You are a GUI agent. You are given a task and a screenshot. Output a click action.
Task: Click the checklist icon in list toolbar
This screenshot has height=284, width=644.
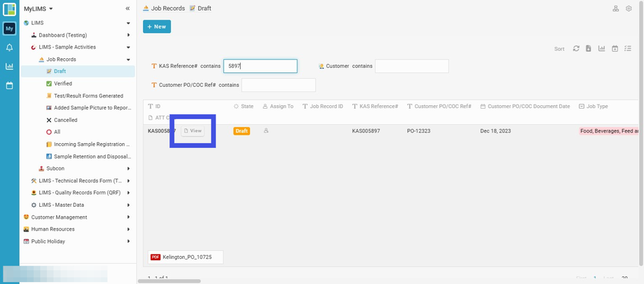tap(628, 48)
